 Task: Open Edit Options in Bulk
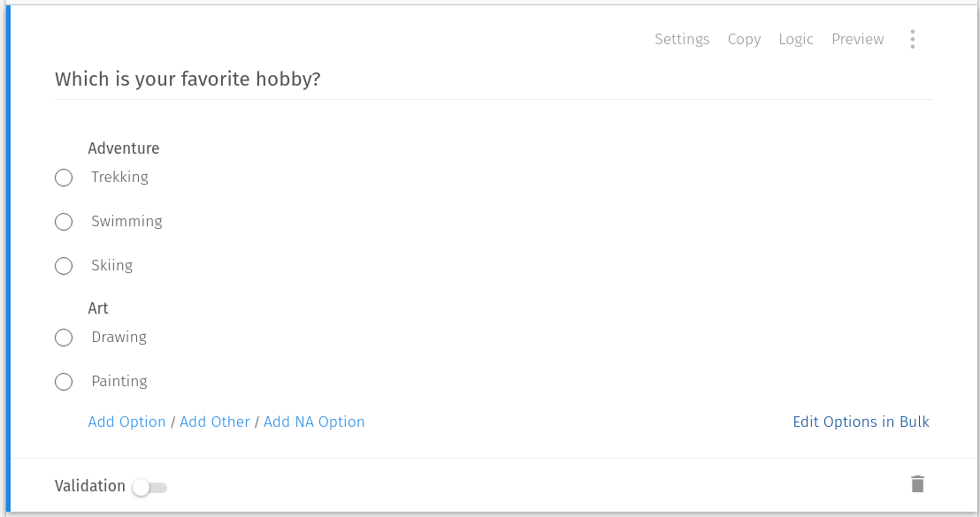pos(861,422)
